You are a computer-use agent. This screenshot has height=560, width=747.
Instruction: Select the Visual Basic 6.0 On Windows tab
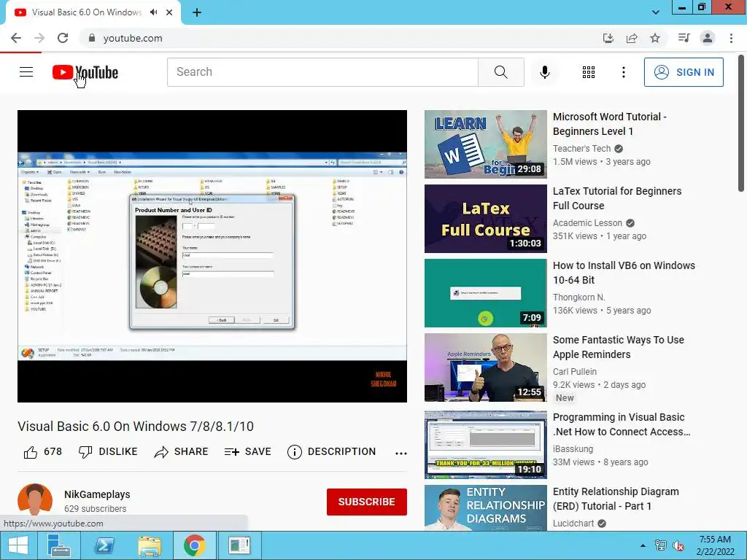(87, 12)
